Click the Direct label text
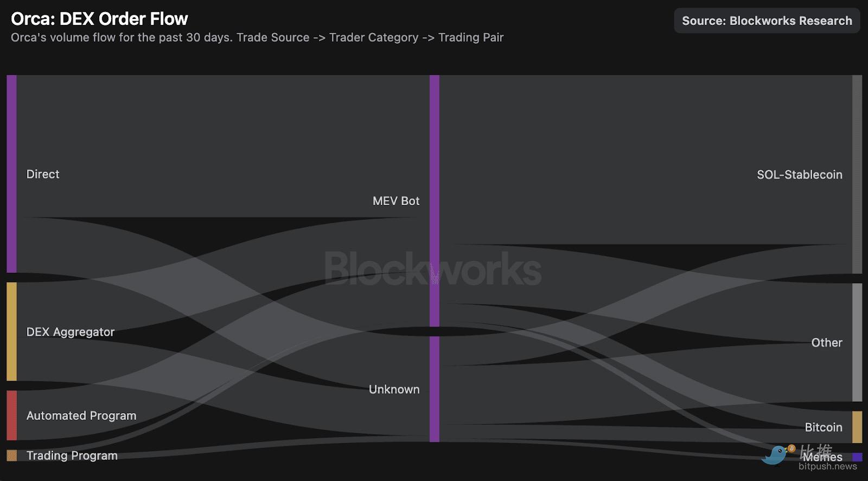868x481 pixels. pos(43,174)
